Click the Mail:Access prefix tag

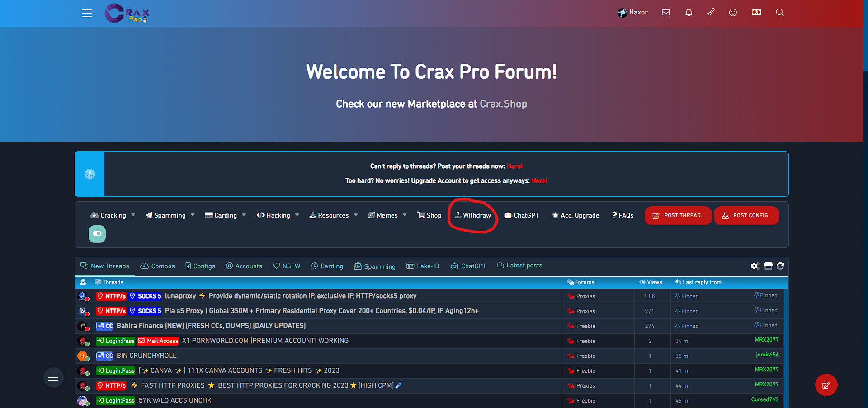point(158,341)
